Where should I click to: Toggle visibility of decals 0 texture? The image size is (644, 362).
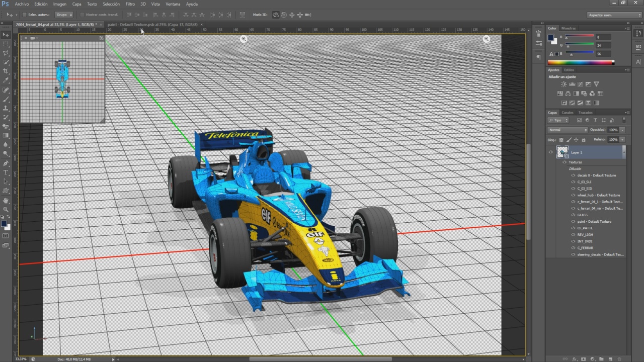(573, 175)
